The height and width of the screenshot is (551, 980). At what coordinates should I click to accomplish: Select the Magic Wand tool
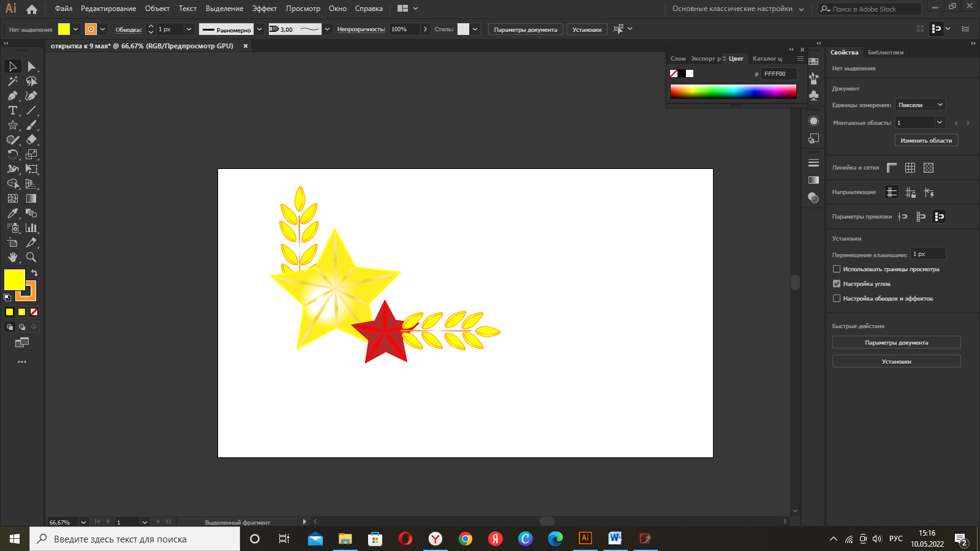[12, 81]
